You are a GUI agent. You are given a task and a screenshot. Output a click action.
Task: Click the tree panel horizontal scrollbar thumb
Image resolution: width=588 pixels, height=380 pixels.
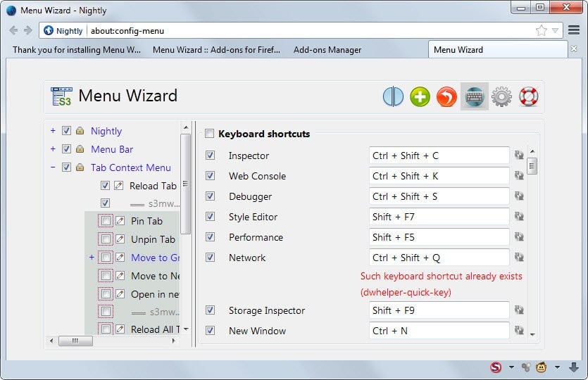tap(76, 341)
